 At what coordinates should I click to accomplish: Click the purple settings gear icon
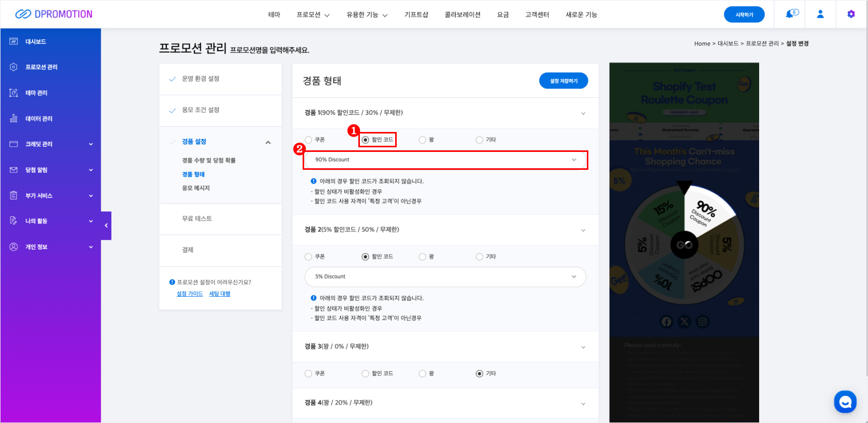coord(851,14)
